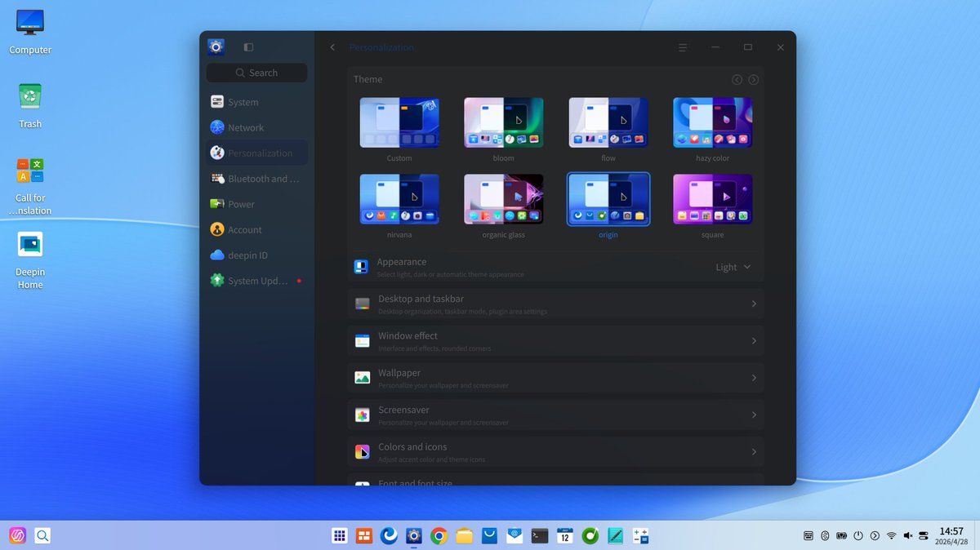Screen dimensions: 980x550
Task: Click Control Center icon in taskbar
Action: click(414, 536)
